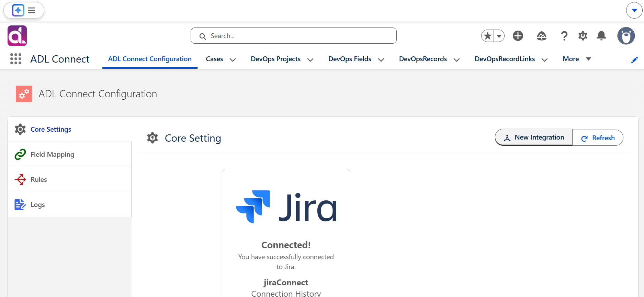Open the More navigation menu
The width and height of the screenshot is (644, 297).
click(577, 59)
